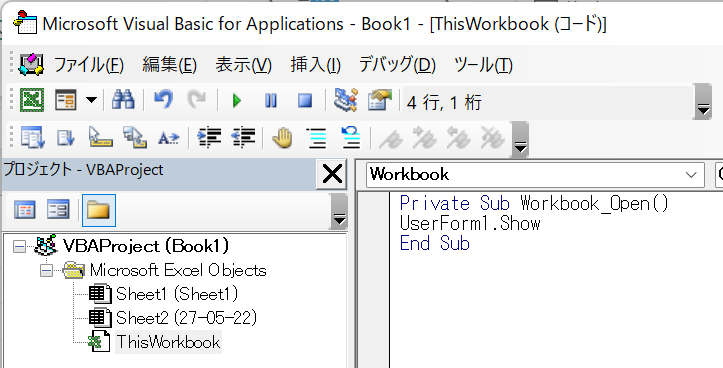Viewport: 723px width, 368px height.
Task: Toggle a breakpoint with the hand icon
Action: [x=283, y=138]
